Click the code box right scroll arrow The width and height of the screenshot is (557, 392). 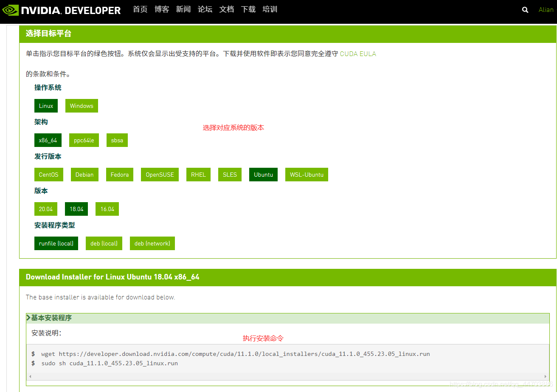546,377
